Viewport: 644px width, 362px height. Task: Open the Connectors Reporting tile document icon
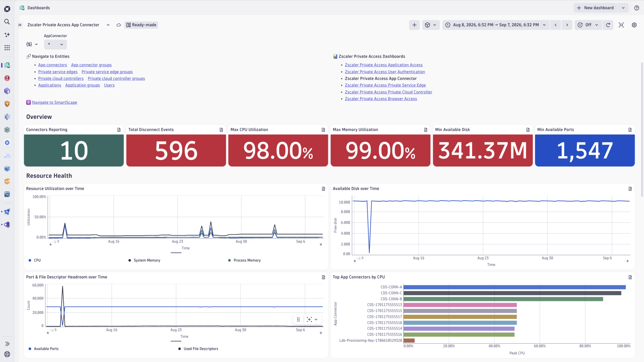tap(119, 130)
